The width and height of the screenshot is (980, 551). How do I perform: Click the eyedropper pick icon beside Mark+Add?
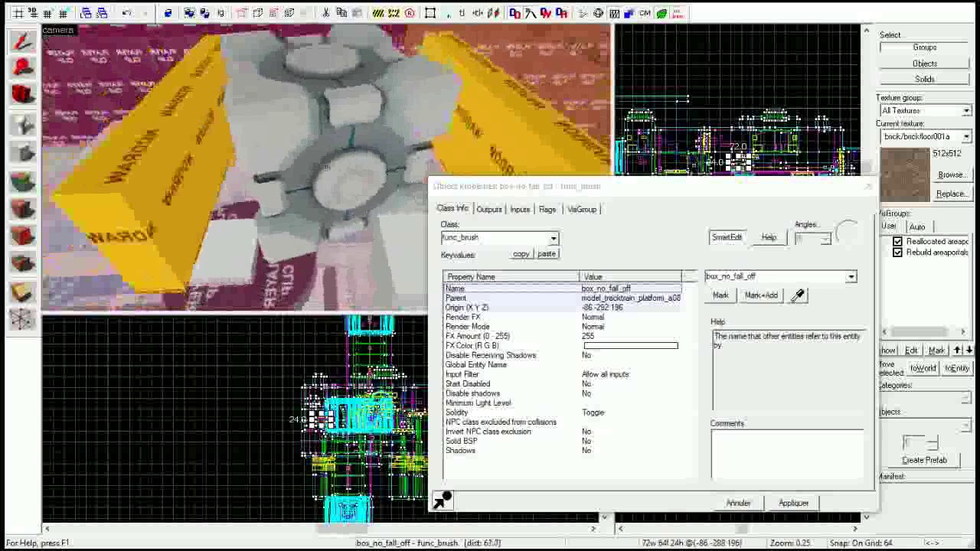[798, 295]
